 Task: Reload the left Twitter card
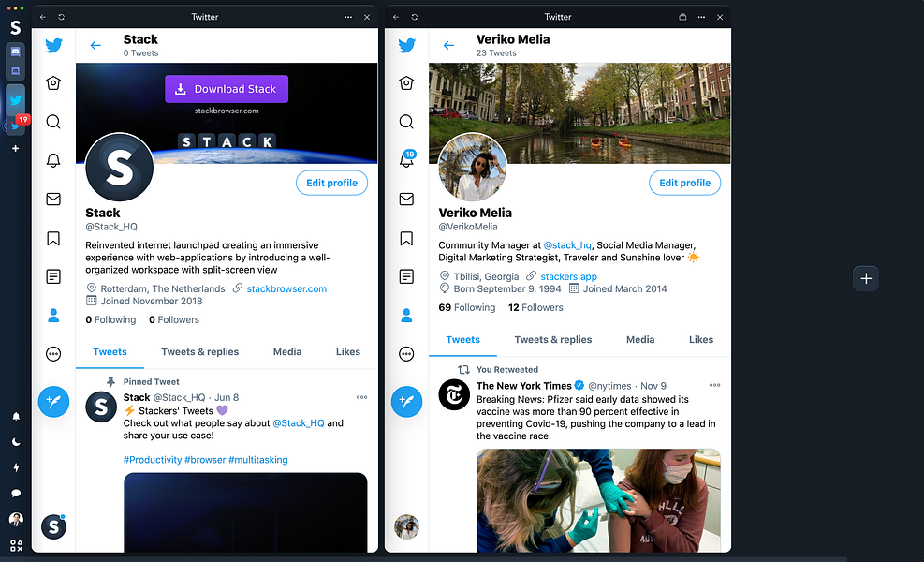61,17
